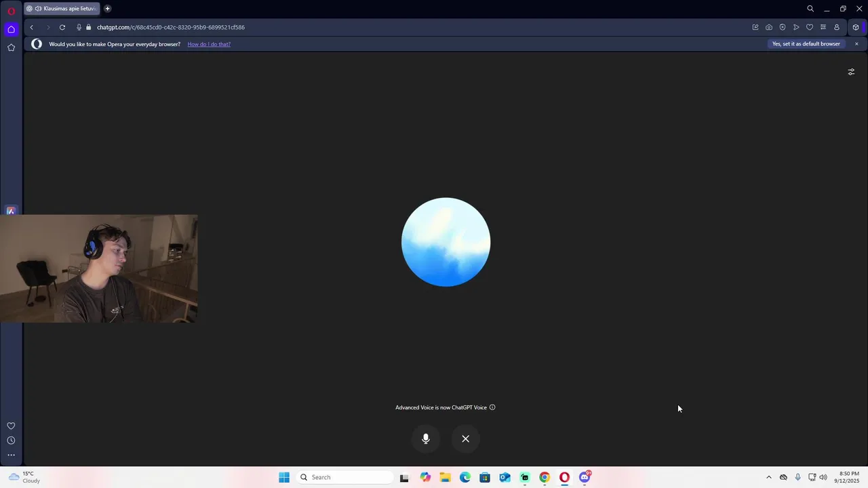The height and width of the screenshot is (488, 868).
Task: Open the heart pinboards icon in sidebar
Action: pos(11,426)
